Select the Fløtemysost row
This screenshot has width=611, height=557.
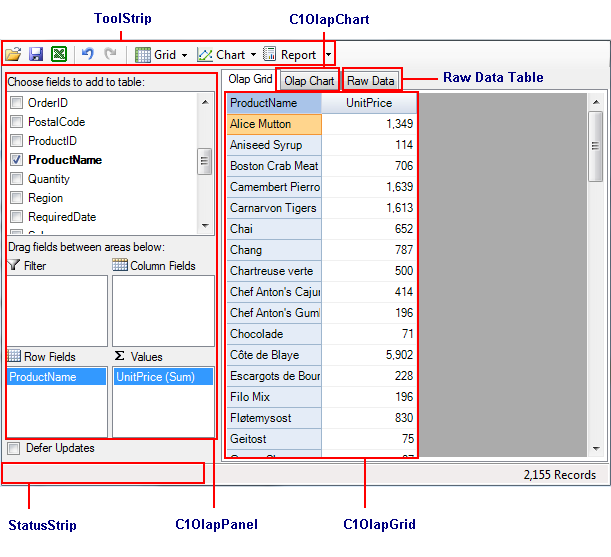point(274,418)
